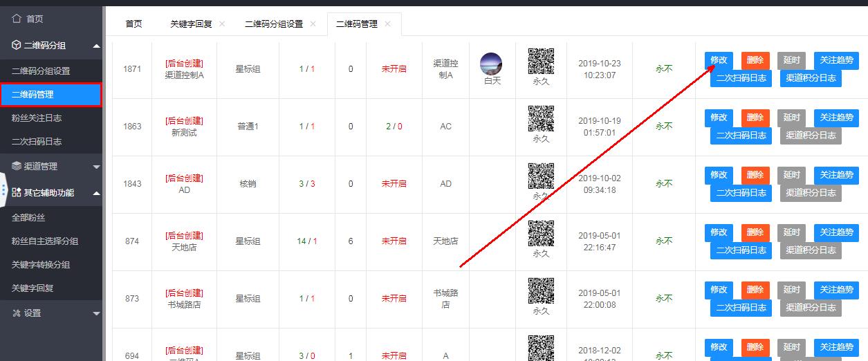Open 全部粉丝 in the sidebar

28,217
